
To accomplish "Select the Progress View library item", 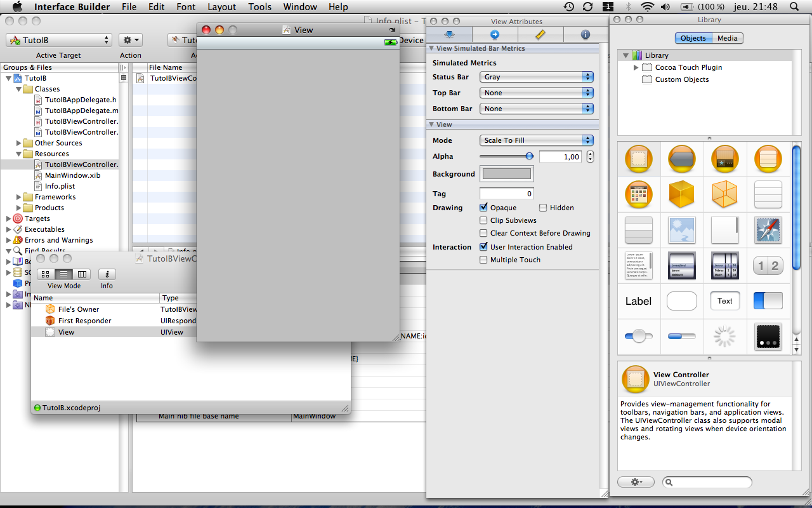I will [x=682, y=336].
